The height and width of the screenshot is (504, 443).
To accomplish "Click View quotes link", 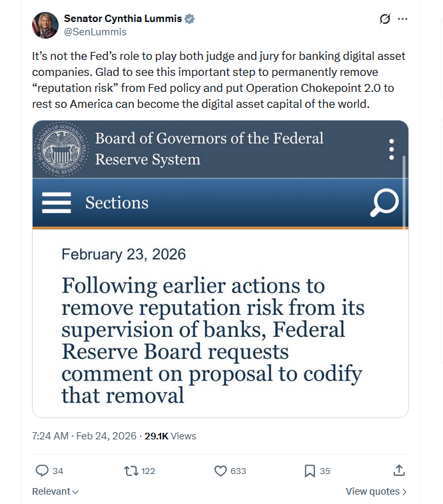I will click(x=376, y=491).
